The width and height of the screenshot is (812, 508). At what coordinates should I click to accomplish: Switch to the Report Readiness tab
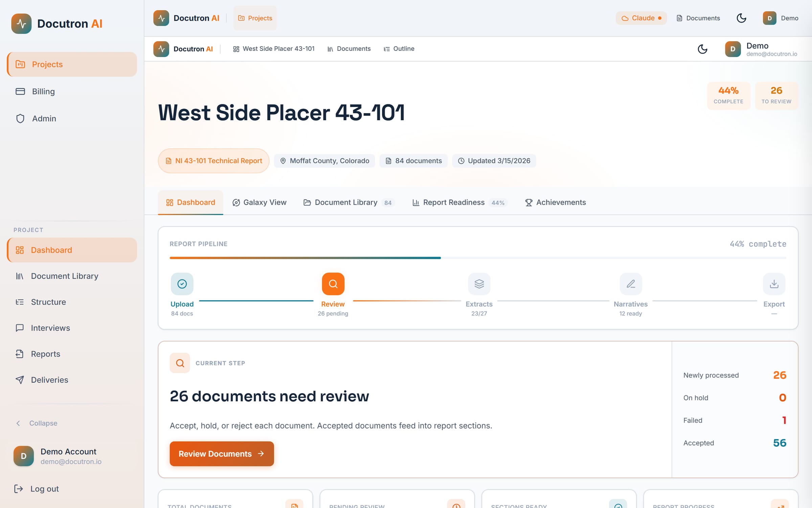[x=459, y=203]
